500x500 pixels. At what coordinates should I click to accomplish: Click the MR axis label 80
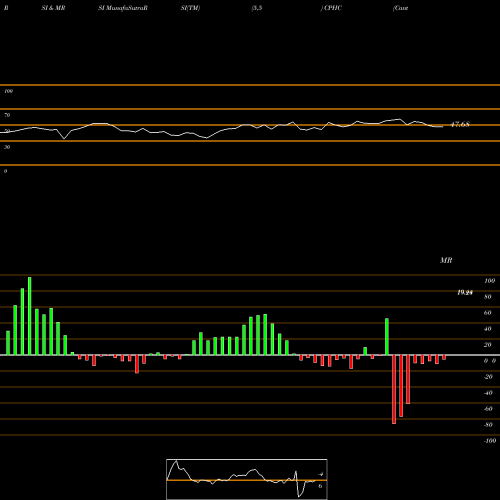(488, 297)
